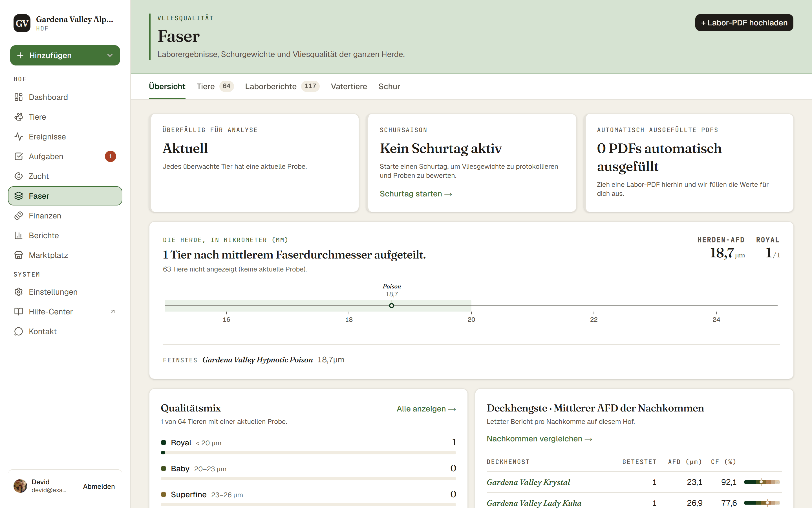The image size is (812, 508).
Task: Open Gardena Valley Krystal stud link
Action: coord(528,482)
